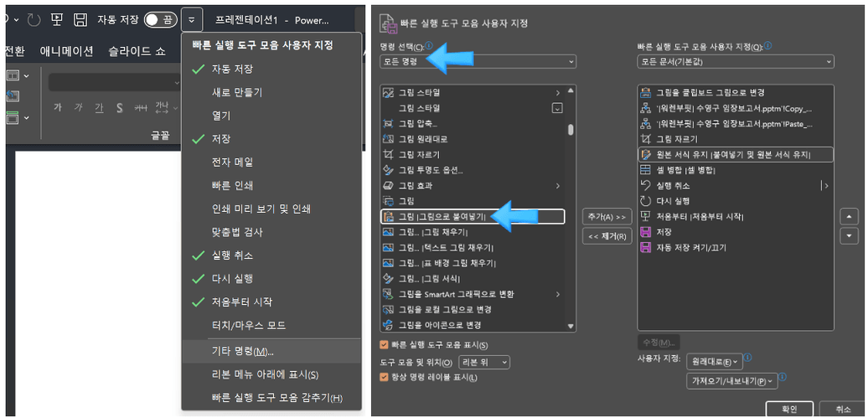Click the Save floppy disk icon in title bar
868x418 pixels.
point(80,20)
